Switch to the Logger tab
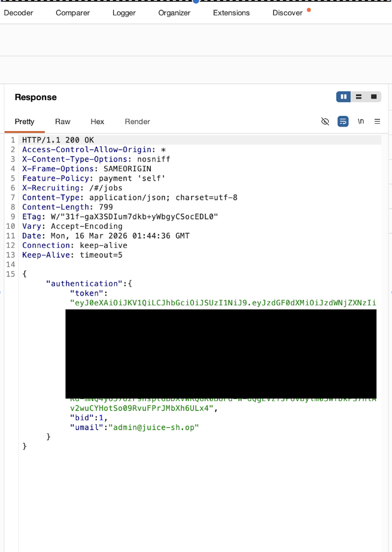The image size is (392, 552). [124, 13]
